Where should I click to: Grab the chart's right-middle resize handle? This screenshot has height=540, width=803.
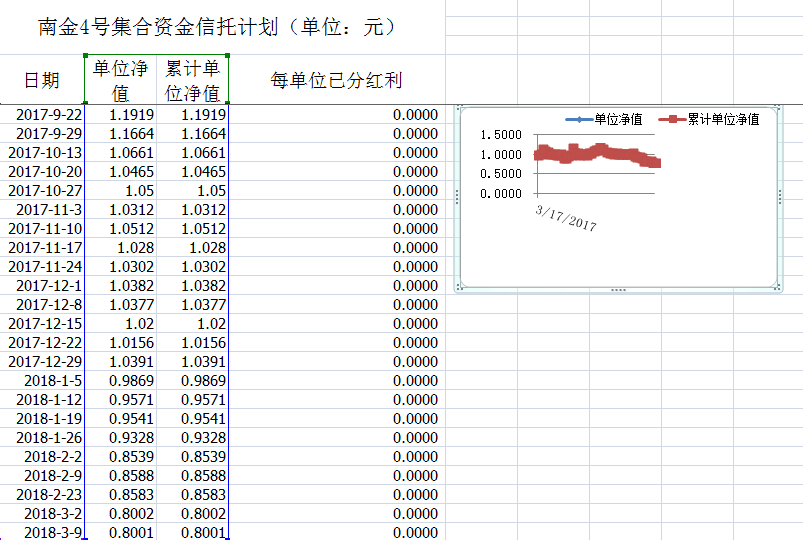[779, 197]
